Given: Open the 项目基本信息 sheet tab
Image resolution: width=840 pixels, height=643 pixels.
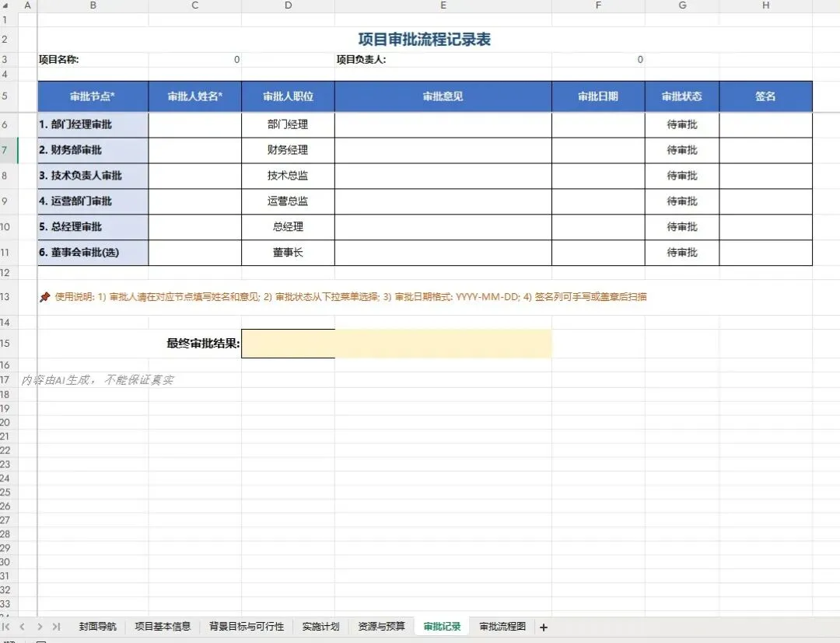Looking at the screenshot, I should click(163, 627).
